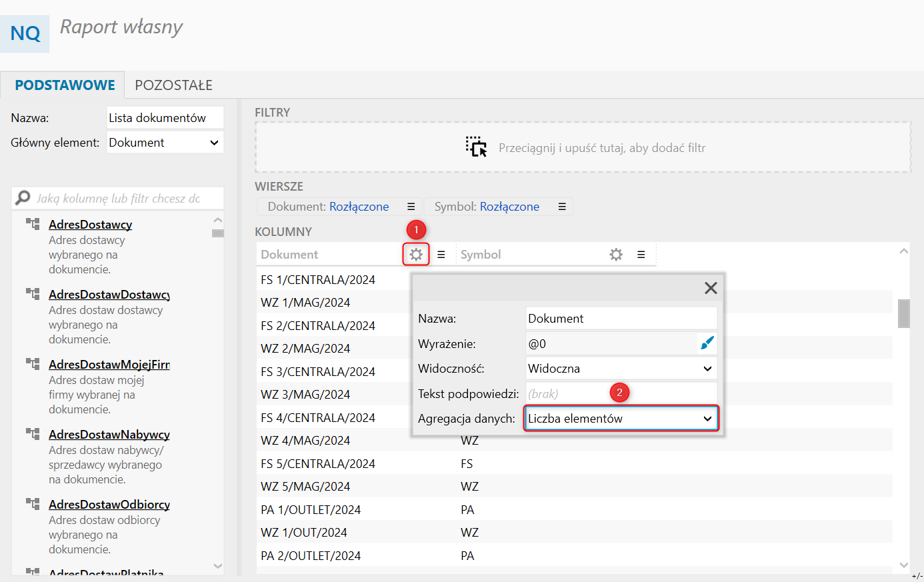Click field list scroll down arrow
This screenshot has width=924, height=582.
217,566
